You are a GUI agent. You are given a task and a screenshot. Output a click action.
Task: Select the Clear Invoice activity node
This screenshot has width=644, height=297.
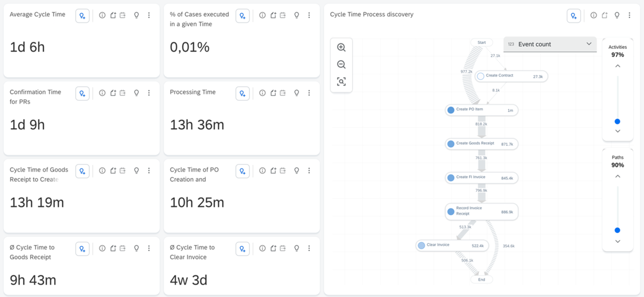click(x=452, y=245)
